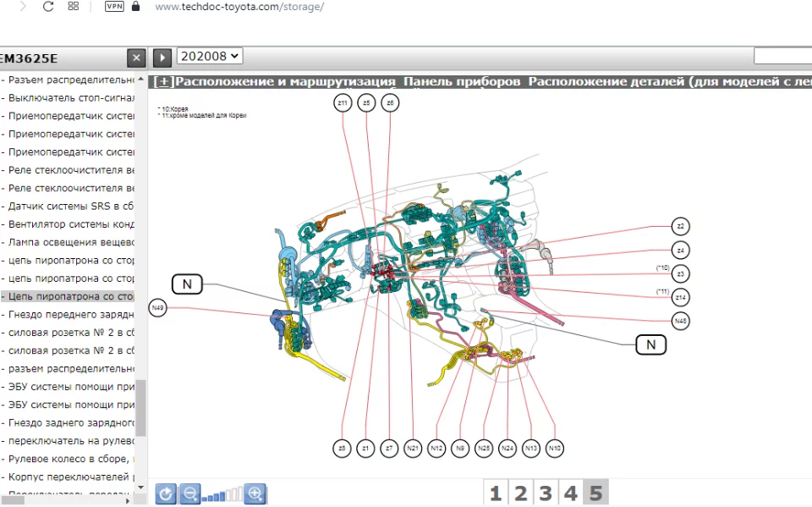Click connector label N13 at the bottom
812x507 pixels.
(x=531, y=449)
